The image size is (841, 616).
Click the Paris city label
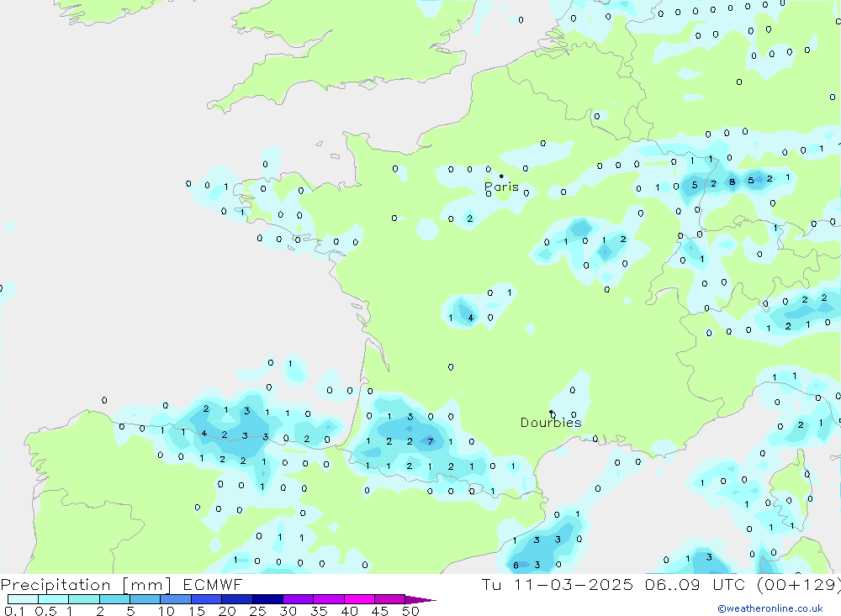501,187
